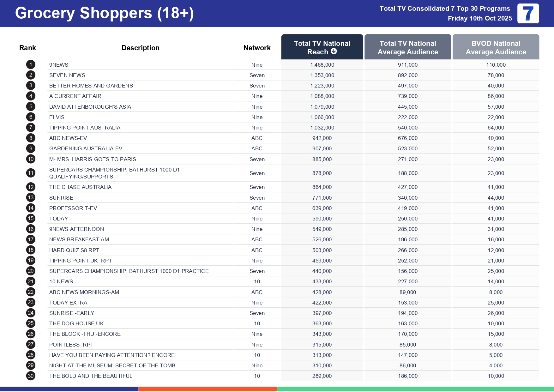This screenshot has width=554, height=392.
Task: Select the rank 11 circle badge
Action: [31, 173]
